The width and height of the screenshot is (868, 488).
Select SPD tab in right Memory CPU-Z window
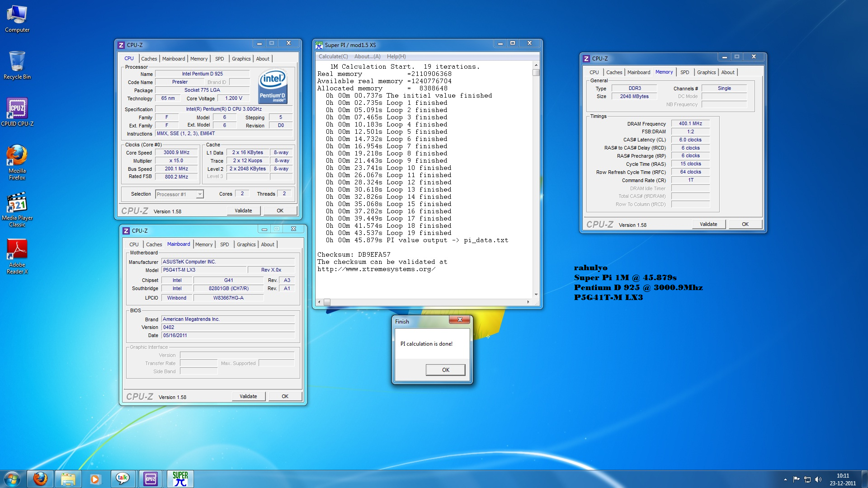[685, 72]
